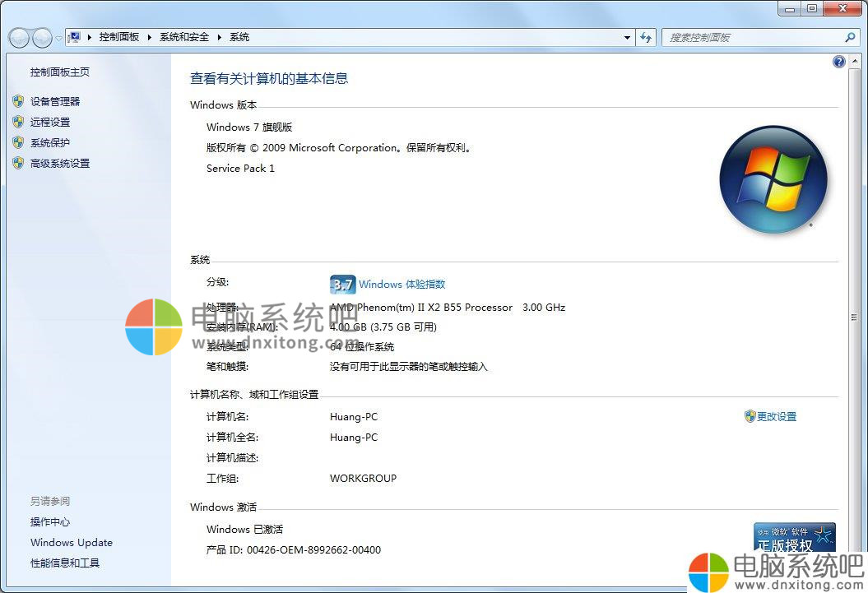Click the Forward navigation arrow button

[42, 38]
